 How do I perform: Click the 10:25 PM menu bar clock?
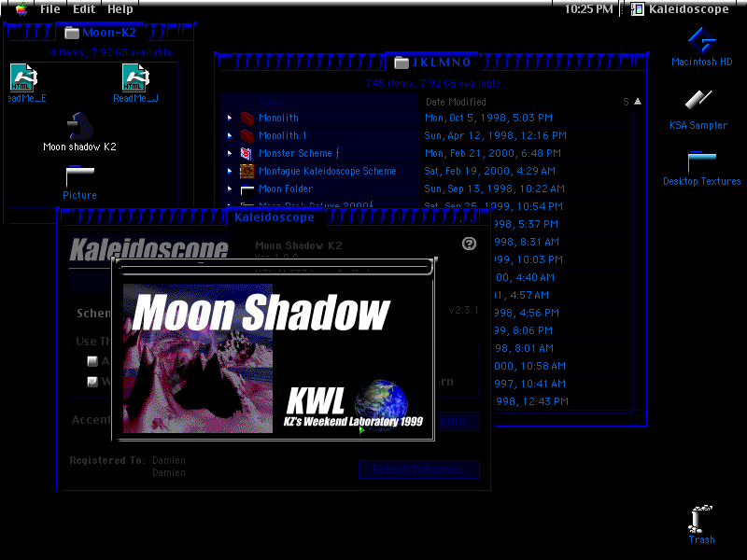[589, 9]
